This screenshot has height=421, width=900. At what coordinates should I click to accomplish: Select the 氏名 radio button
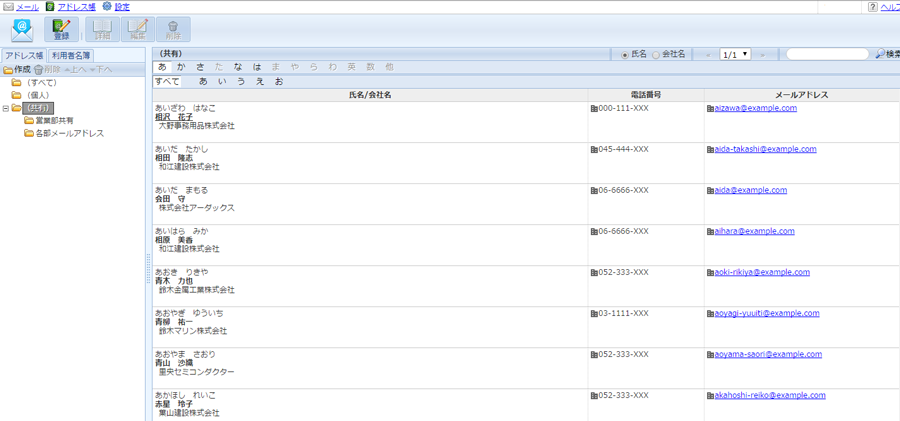click(x=626, y=55)
